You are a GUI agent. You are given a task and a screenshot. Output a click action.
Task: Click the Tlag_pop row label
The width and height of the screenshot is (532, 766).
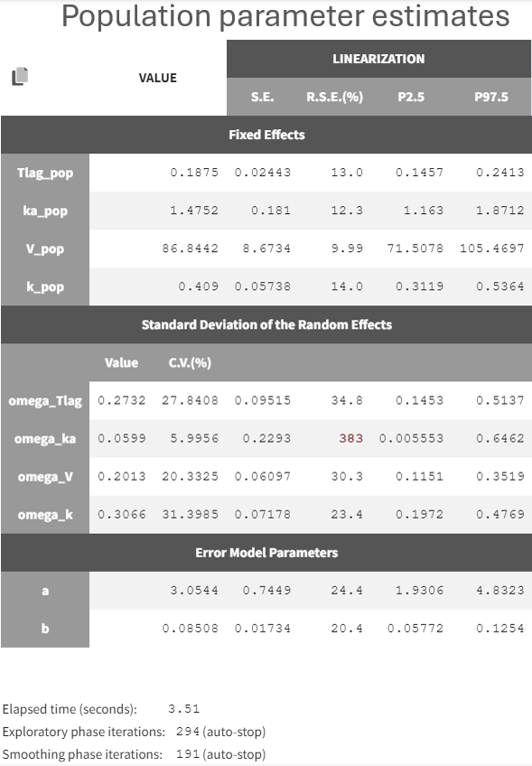pyautogui.click(x=45, y=173)
